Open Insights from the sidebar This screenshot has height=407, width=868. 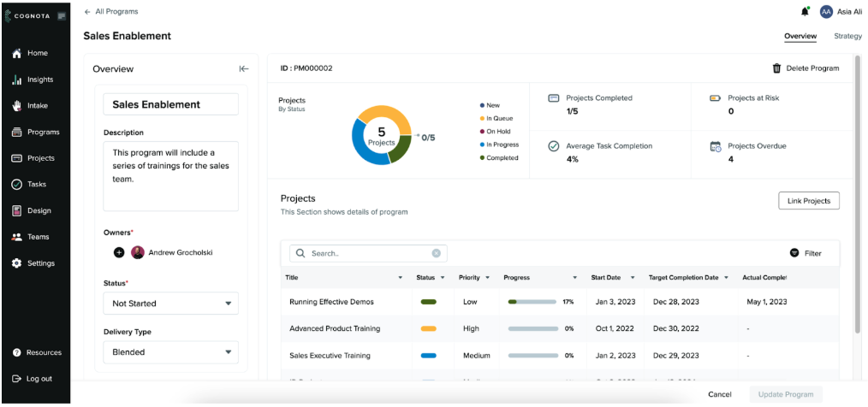pos(39,80)
